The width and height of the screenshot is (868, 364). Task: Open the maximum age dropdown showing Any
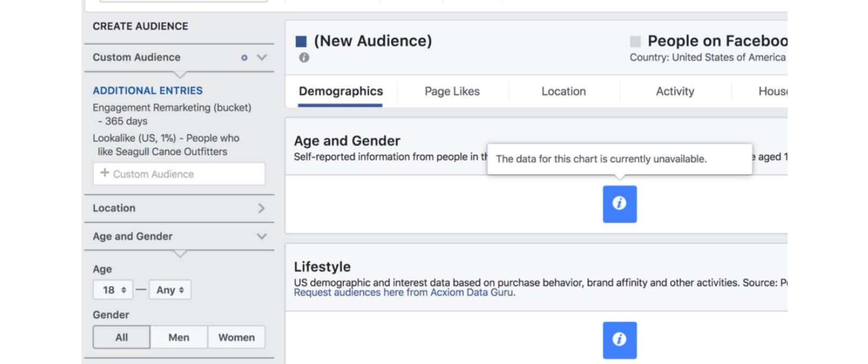click(x=170, y=290)
